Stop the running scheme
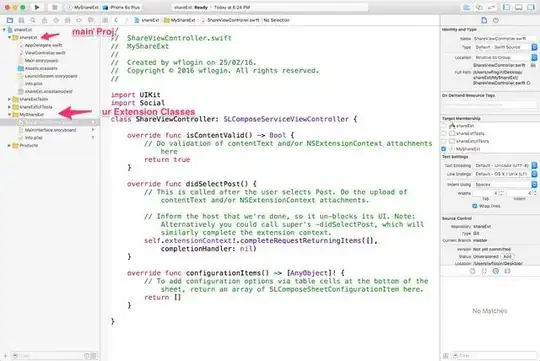The image size is (540, 361). tap(54, 7)
